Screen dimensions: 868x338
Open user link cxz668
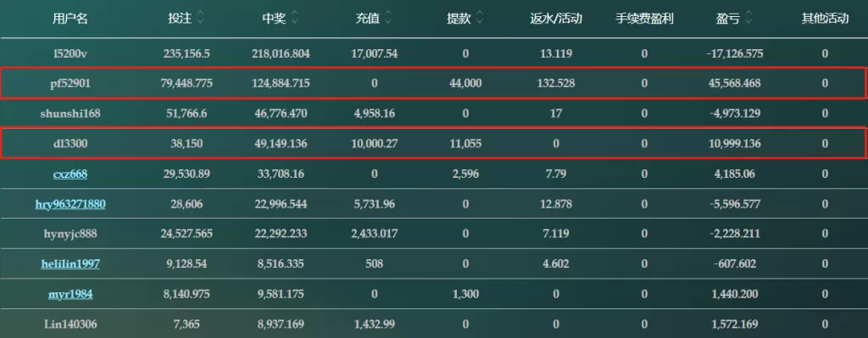(x=70, y=175)
